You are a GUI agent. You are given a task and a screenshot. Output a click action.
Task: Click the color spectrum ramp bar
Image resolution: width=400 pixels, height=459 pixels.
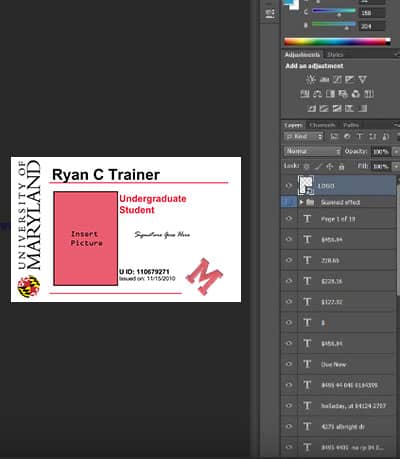point(337,42)
